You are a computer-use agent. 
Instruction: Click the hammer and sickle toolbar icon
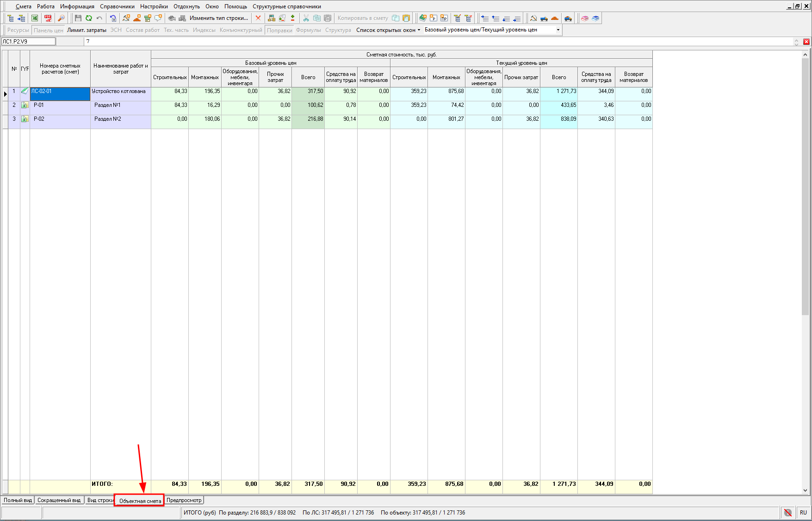pyautogui.click(x=533, y=18)
